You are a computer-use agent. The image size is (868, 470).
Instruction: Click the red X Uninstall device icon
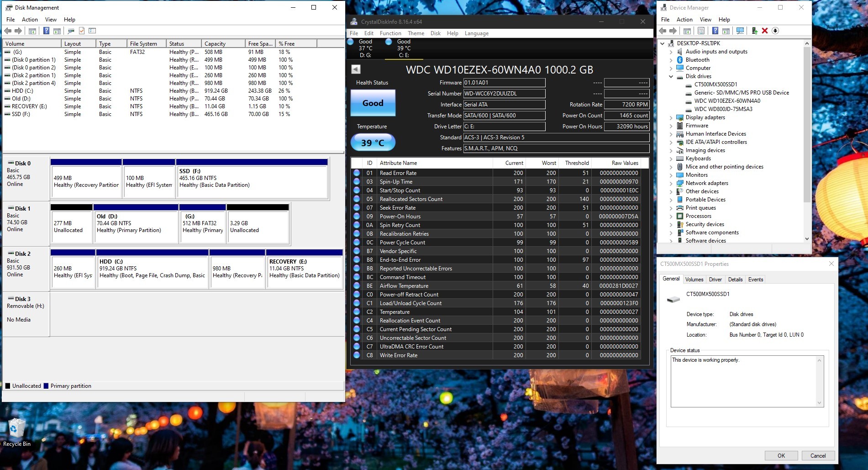pyautogui.click(x=765, y=31)
